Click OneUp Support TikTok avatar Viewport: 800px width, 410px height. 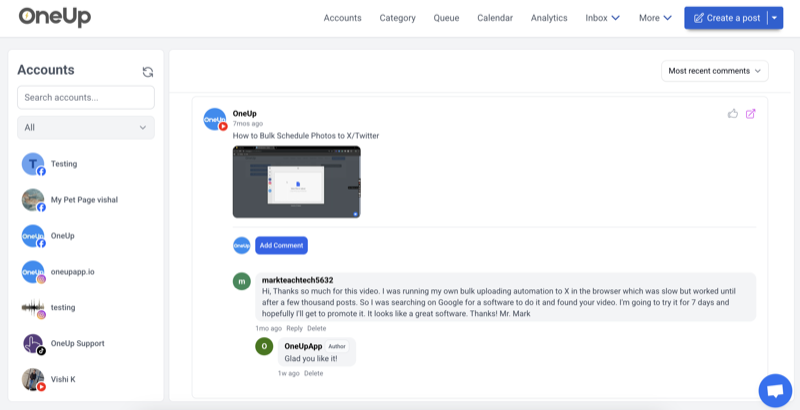33,344
